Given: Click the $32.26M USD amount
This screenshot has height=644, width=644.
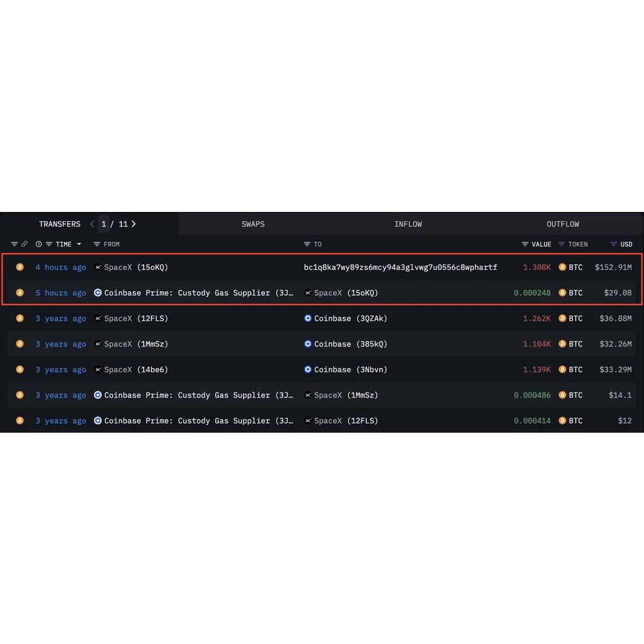Looking at the screenshot, I should [616, 344].
